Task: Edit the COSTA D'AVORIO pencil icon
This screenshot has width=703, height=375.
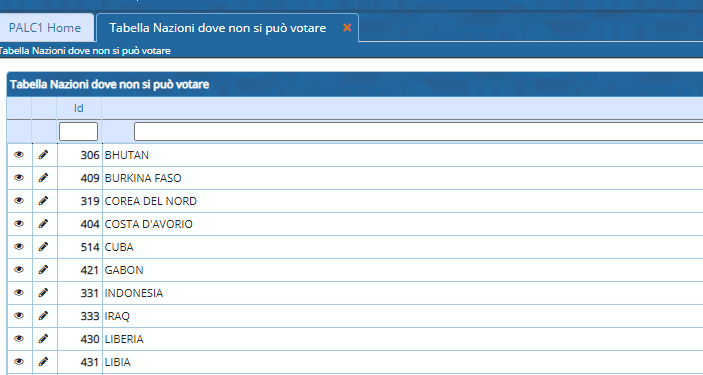Action: click(x=43, y=224)
